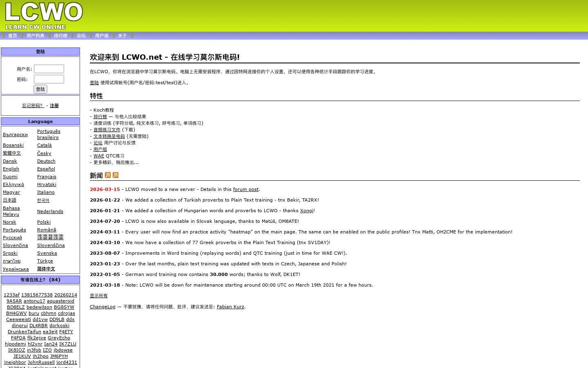Switch language to Suomi
This screenshot has height=368, width=588.
10,177
